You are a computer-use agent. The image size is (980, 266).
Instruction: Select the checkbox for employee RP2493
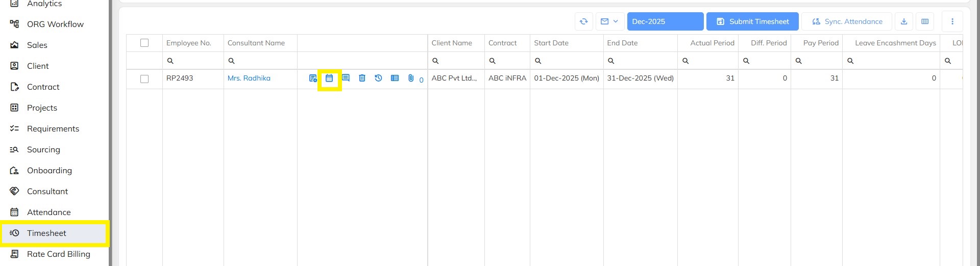tap(144, 79)
